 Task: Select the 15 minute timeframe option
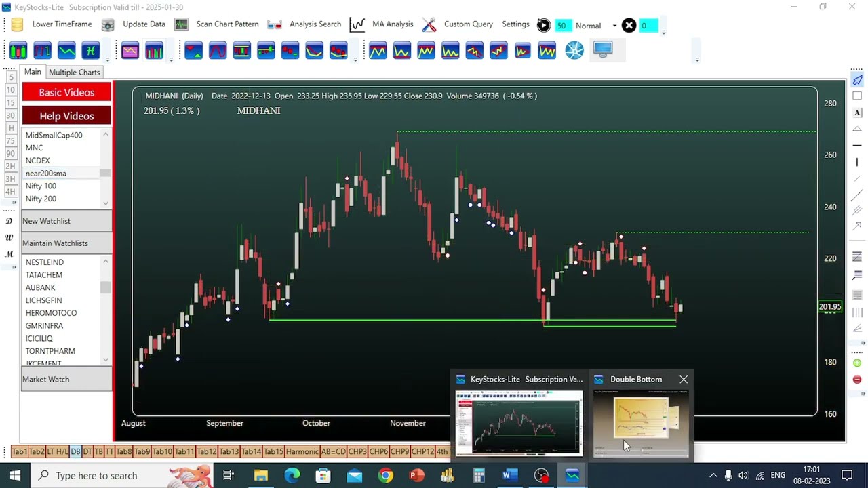pos(10,102)
